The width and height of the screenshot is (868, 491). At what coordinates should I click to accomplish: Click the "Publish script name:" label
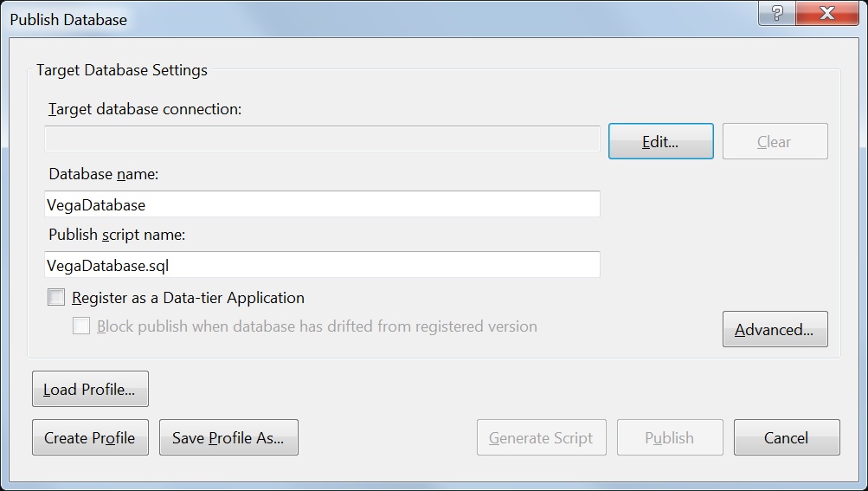[117, 235]
